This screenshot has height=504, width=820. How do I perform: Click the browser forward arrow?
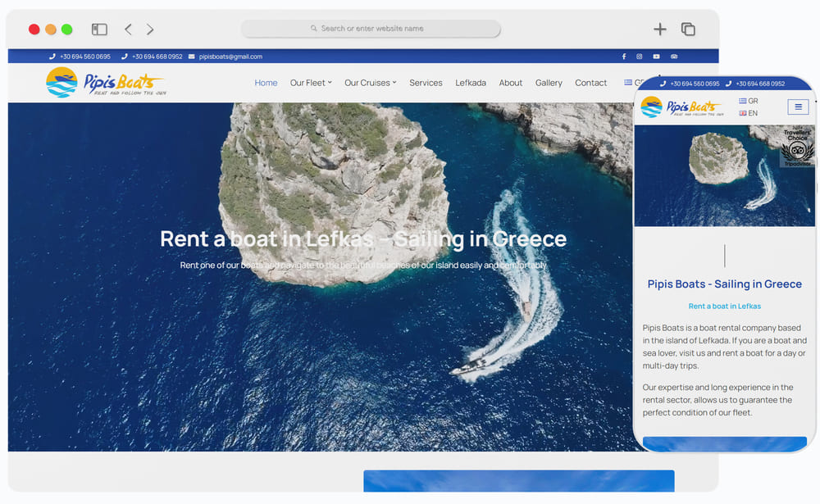pos(150,30)
